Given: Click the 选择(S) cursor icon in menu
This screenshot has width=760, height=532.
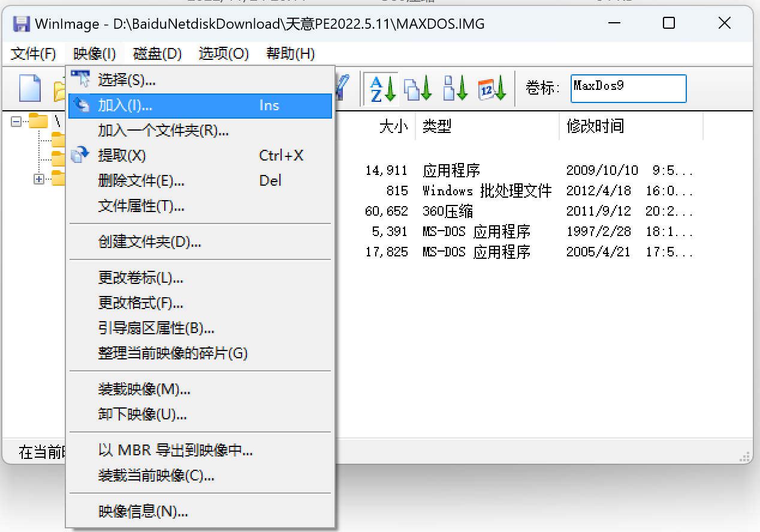Looking at the screenshot, I should tap(80, 79).
